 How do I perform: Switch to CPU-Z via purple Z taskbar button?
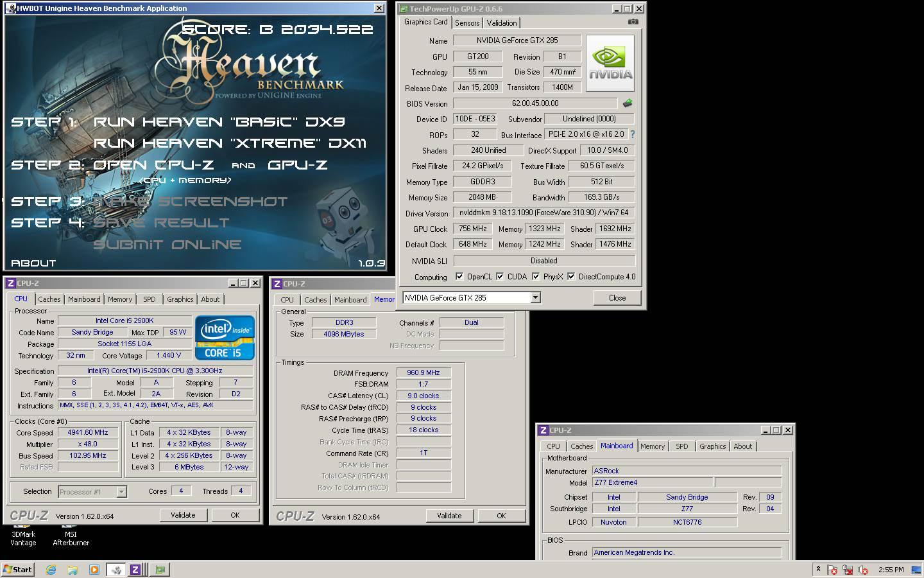point(136,570)
